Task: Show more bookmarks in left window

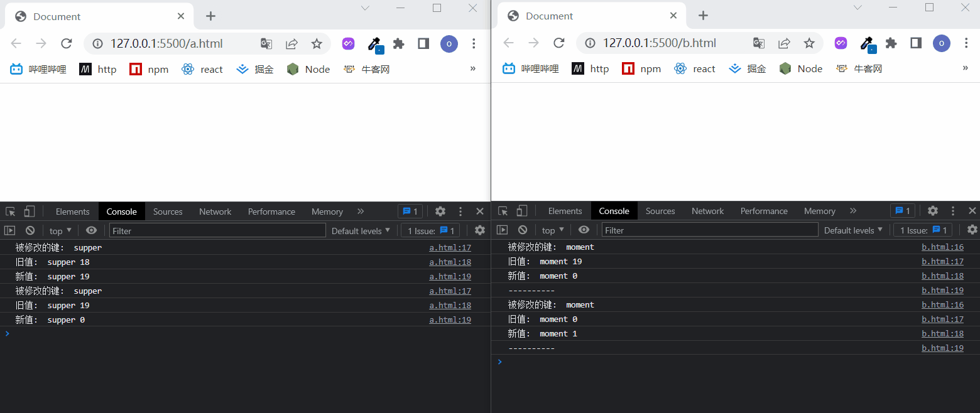Action: point(473,68)
